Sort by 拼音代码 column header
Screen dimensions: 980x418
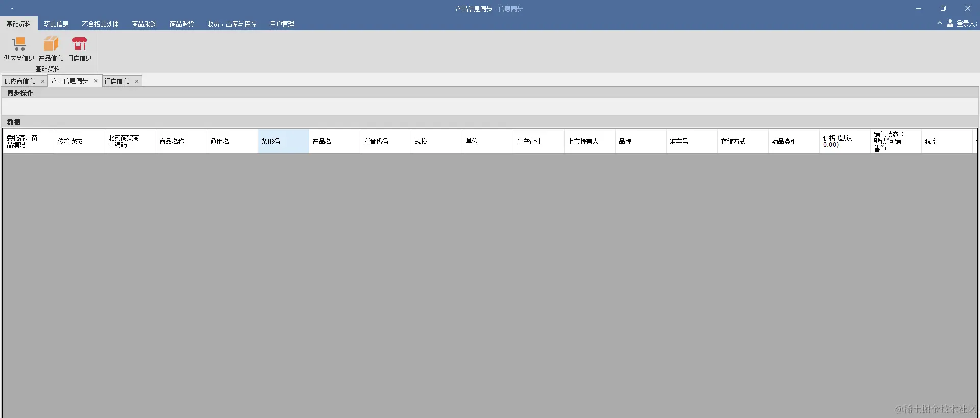pyautogui.click(x=385, y=141)
